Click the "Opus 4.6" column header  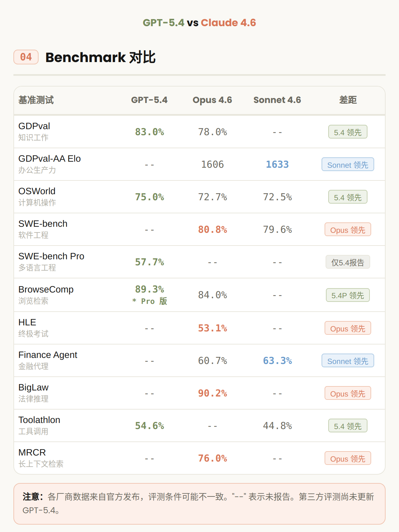click(212, 100)
